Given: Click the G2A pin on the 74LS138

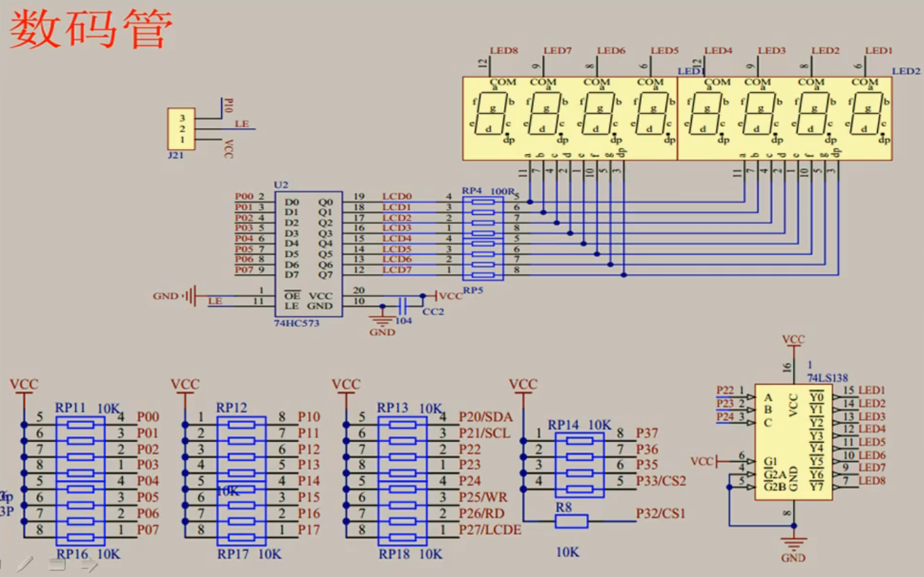Looking at the screenshot, I should (775, 474).
